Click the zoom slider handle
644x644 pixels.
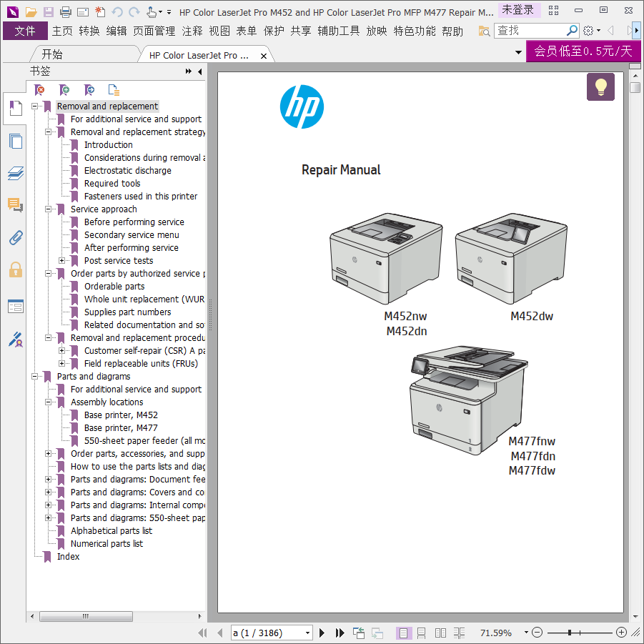[x=570, y=633]
